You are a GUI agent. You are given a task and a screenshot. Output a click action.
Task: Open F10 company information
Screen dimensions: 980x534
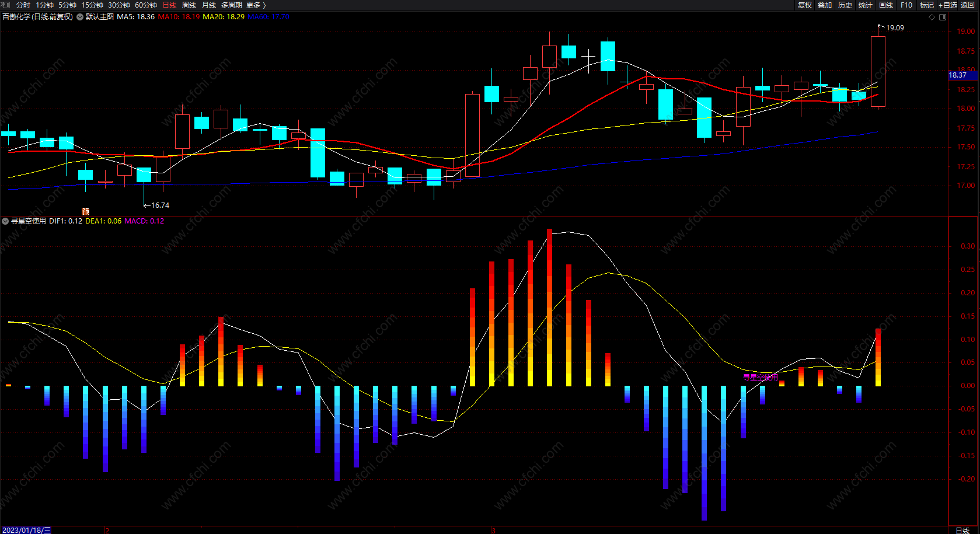pos(906,5)
